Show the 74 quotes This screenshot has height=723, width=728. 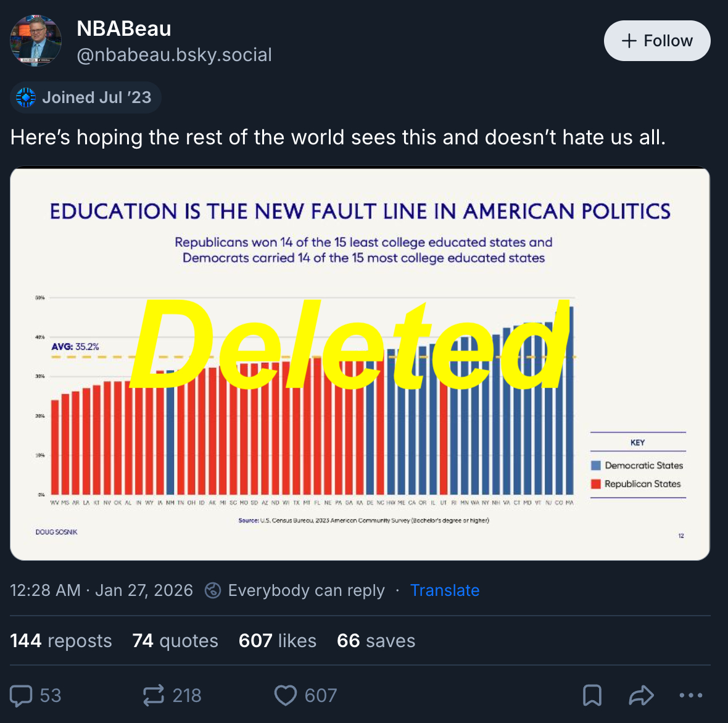pos(175,641)
